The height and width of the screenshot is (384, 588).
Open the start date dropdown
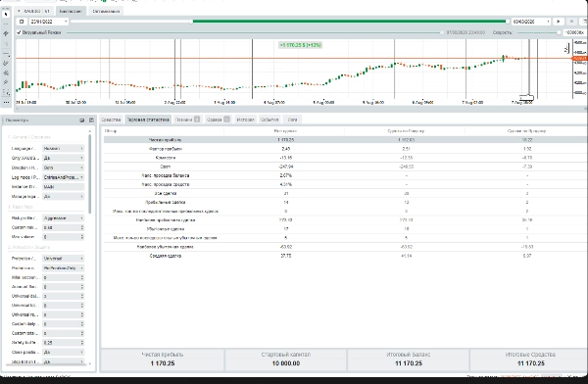[66, 22]
